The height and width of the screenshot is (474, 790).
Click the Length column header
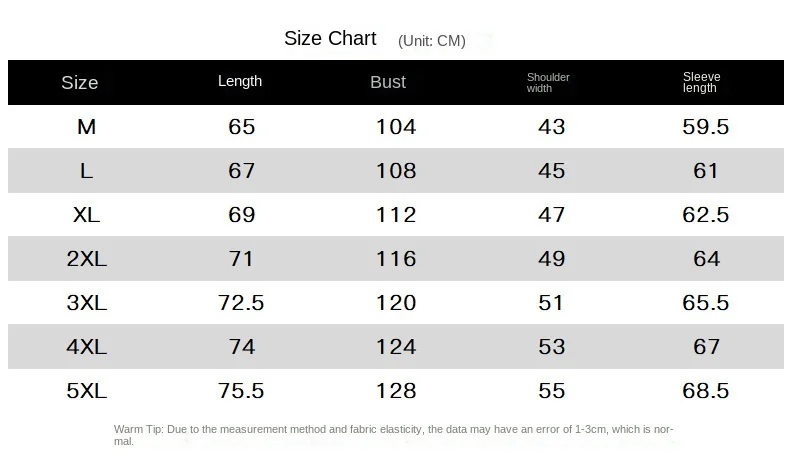coord(240,81)
